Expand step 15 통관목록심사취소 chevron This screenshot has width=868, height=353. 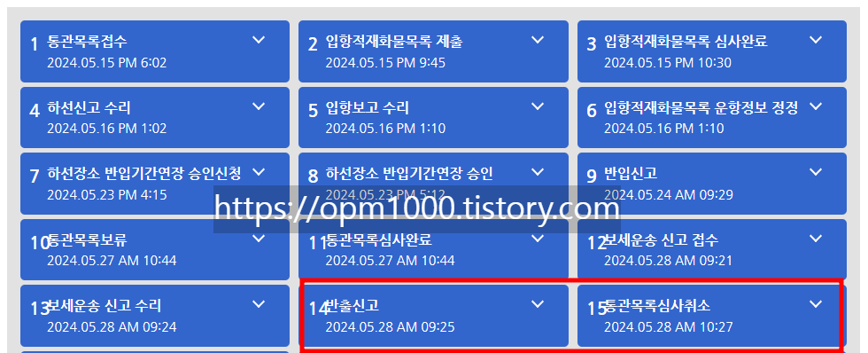click(816, 304)
